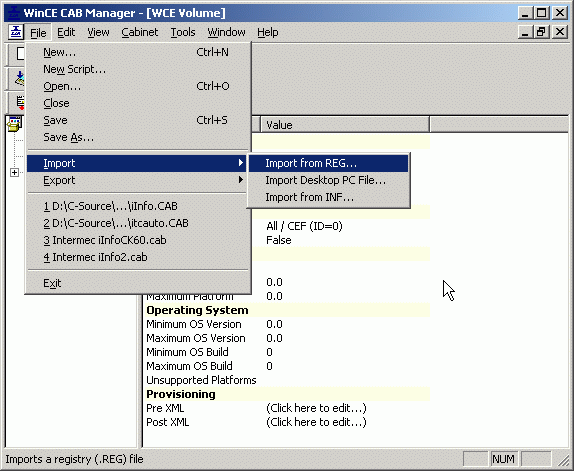The width and height of the screenshot is (574, 471).
Task: Maximize the WinCE CAB Manager window
Action: click(x=542, y=13)
